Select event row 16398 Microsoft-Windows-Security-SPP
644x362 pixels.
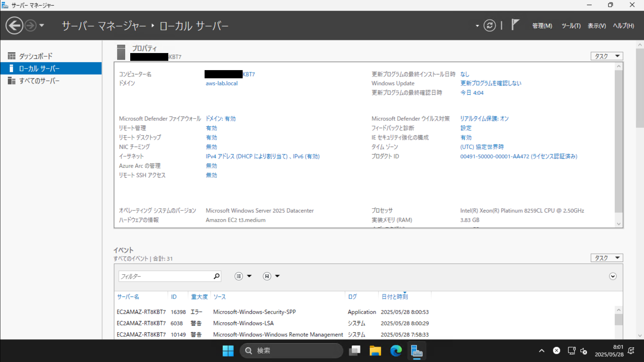click(x=364, y=312)
